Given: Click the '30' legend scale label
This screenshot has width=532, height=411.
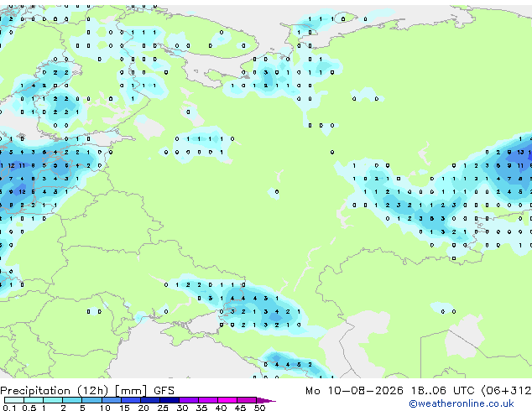Looking at the screenshot, I should point(182,408).
